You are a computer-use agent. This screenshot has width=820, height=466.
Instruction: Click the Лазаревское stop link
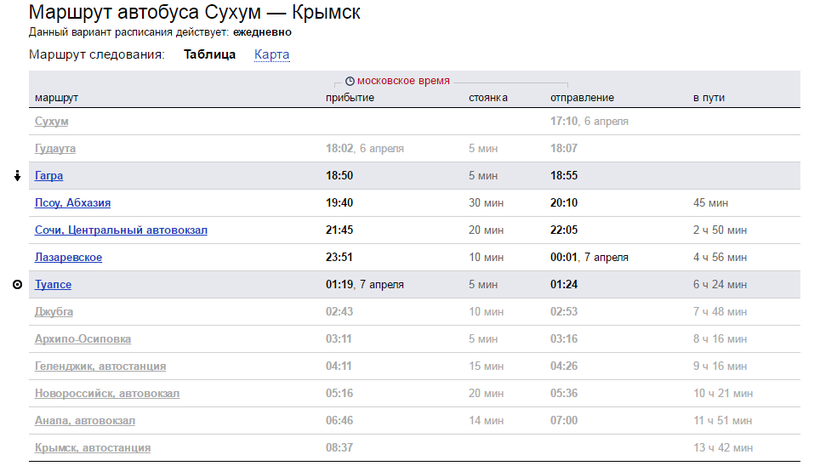pyautogui.click(x=68, y=257)
